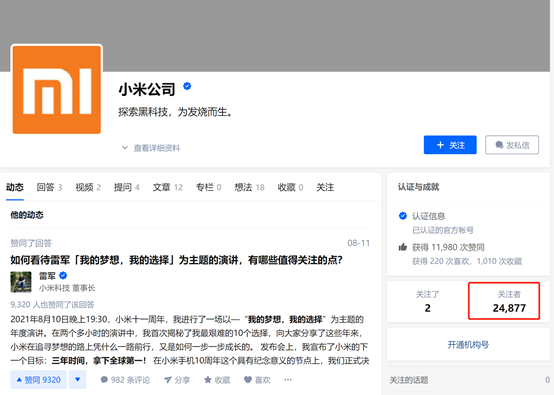Click the 9,320 人也赞同了该回答 text
The width and height of the screenshot is (554, 395).
coord(52,305)
